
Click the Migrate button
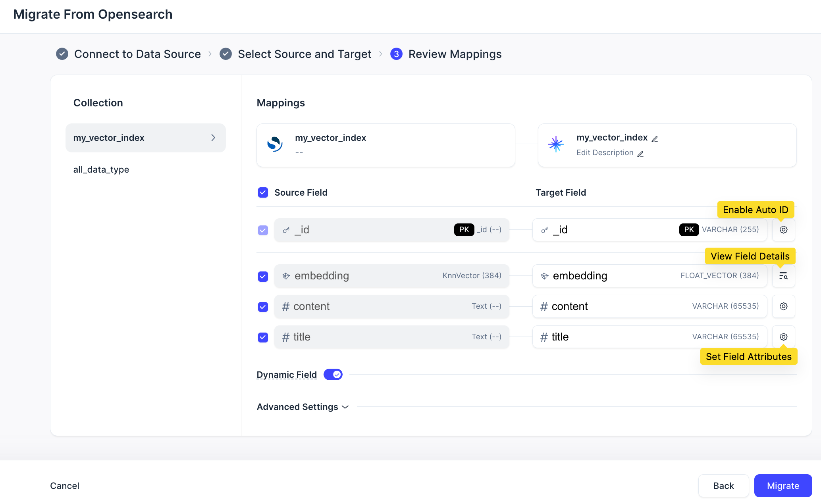coord(783,486)
